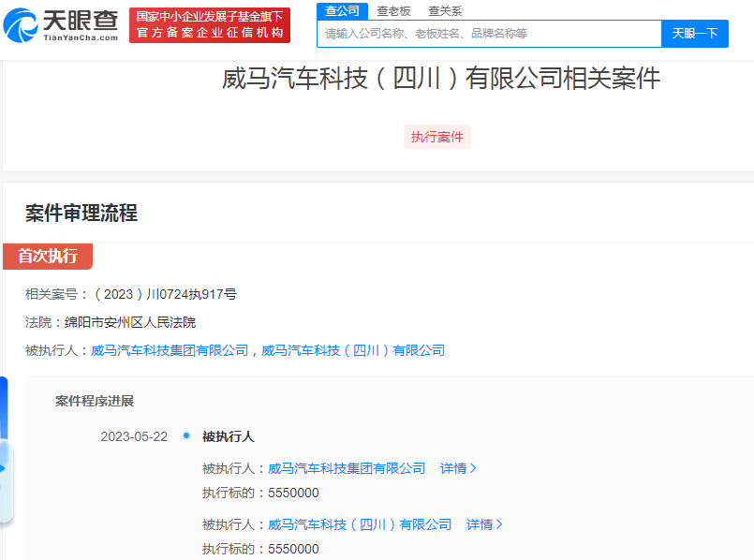The image size is (754, 560).
Task: Click case number （2023）川0724执917号
Action: coord(164,294)
